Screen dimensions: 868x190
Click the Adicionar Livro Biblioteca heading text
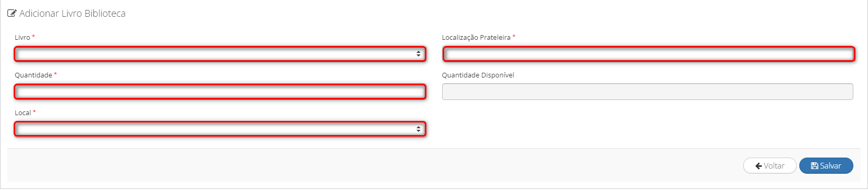tap(72, 14)
